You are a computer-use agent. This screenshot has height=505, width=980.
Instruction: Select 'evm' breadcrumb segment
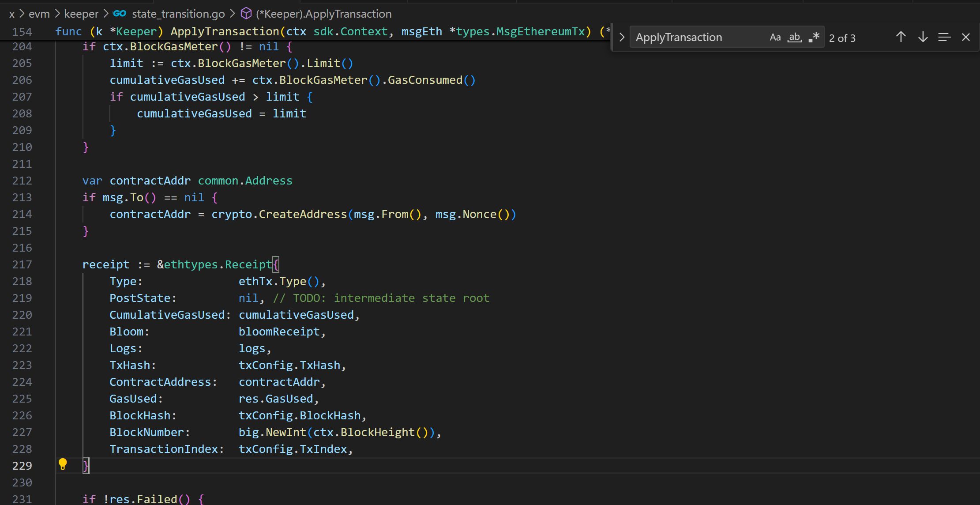39,14
